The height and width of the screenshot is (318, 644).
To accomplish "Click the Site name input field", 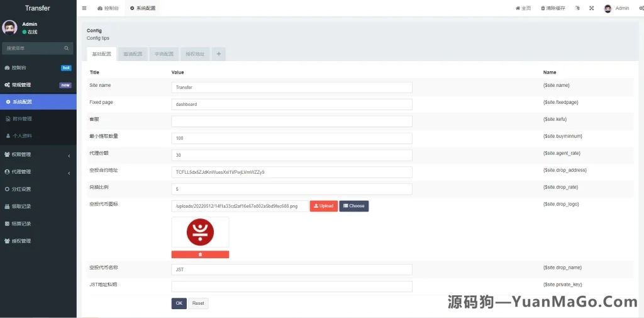I will click(292, 87).
